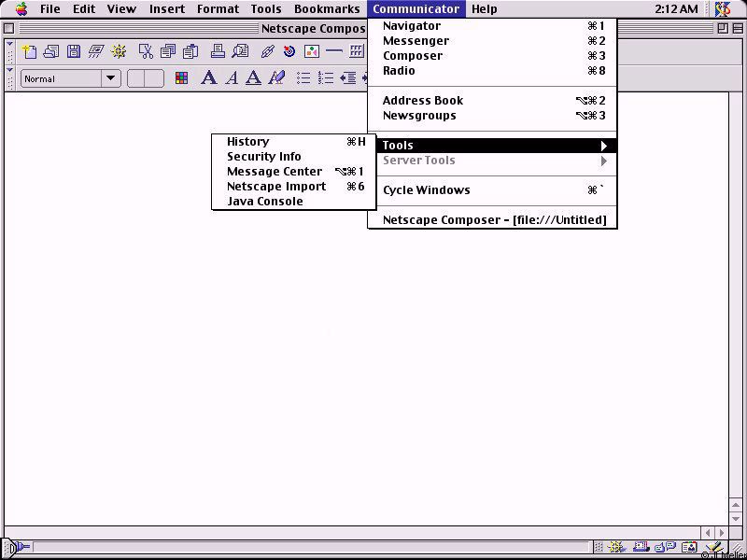Viewport: 747px width, 560px height.
Task: Choose Newsgroups in the Communicator menu
Action: (x=493, y=115)
